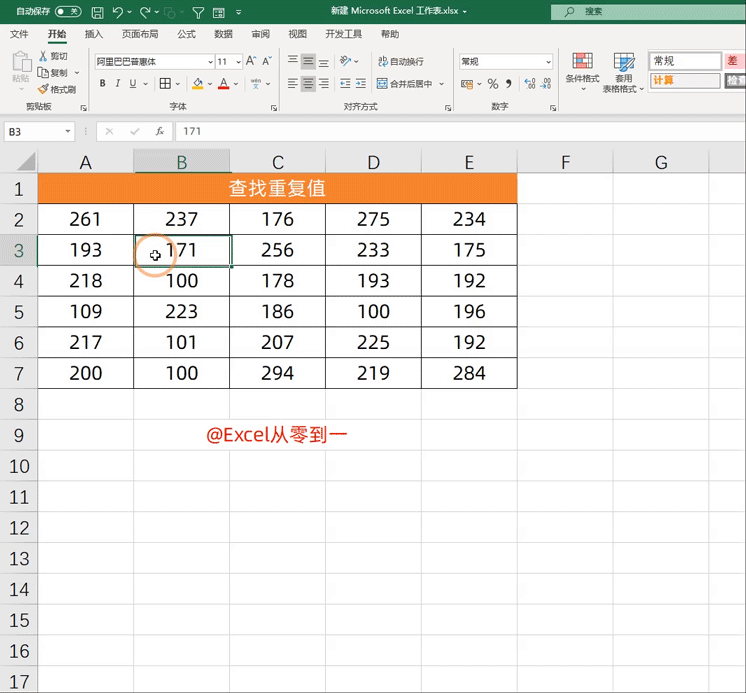Click the Insert Function fx icon

click(x=160, y=131)
